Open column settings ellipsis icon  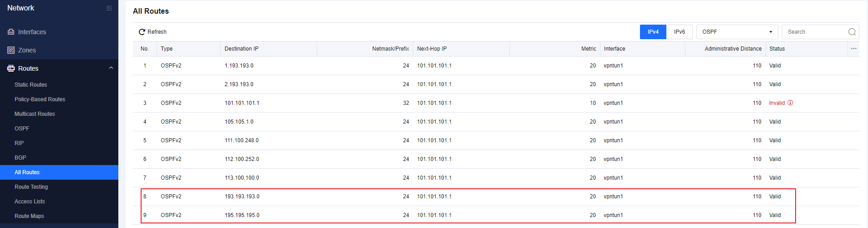point(853,49)
